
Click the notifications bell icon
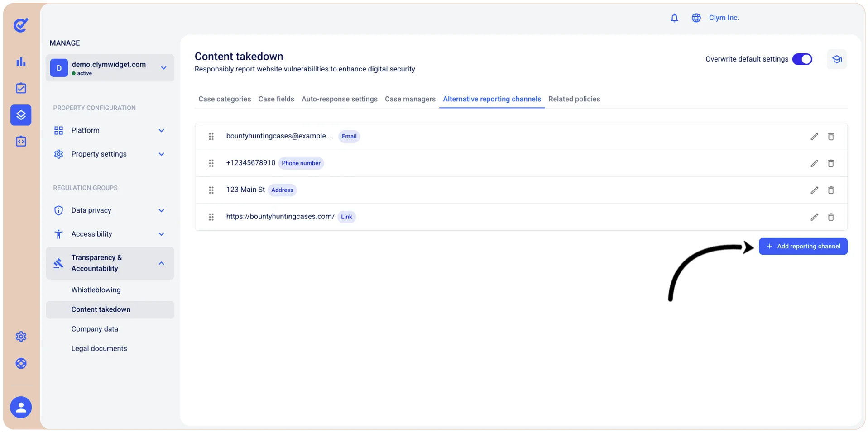[674, 18]
